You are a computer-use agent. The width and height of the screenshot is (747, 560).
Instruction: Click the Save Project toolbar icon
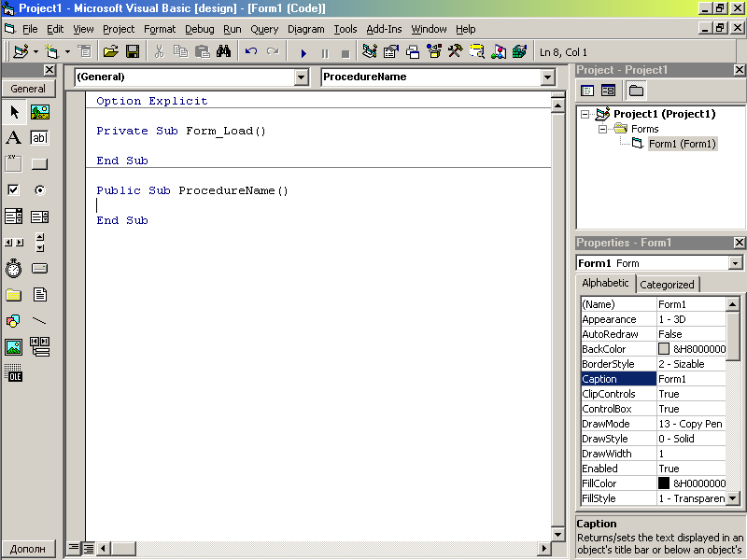click(x=133, y=51)
